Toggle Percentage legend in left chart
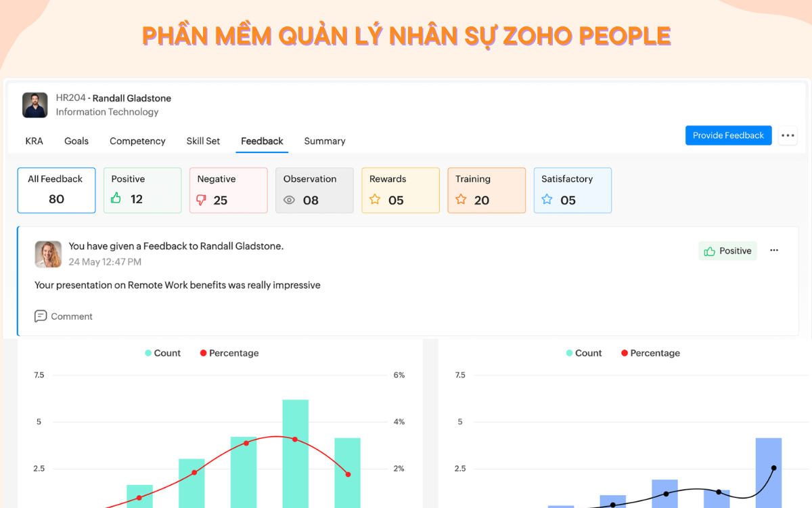812x508 pixels. [229, 353]
